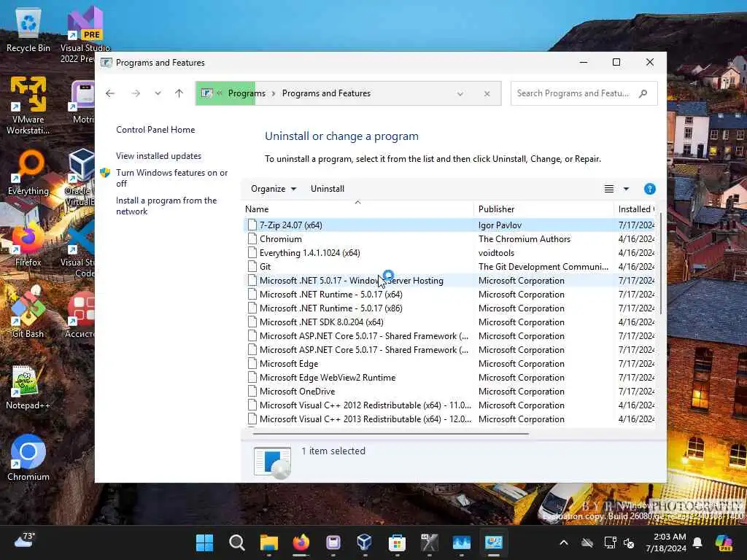The width and height of the screenshot is (747, 560).
Task: Select the Microsoft OneDrive entry
Action: [x=449, y=391]
